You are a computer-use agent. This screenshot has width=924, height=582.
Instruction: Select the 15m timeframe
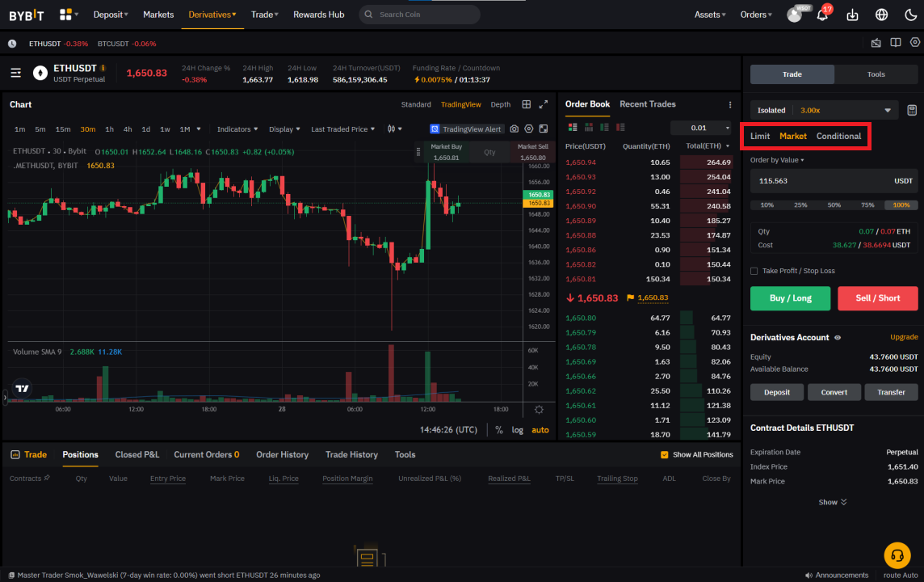point(63,129)
